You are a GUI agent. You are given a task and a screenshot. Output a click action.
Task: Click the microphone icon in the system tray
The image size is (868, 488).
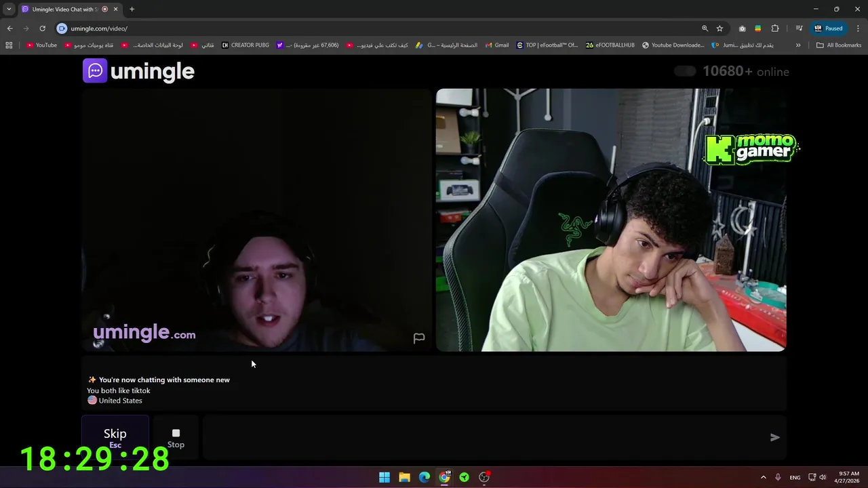coord(778,477)
